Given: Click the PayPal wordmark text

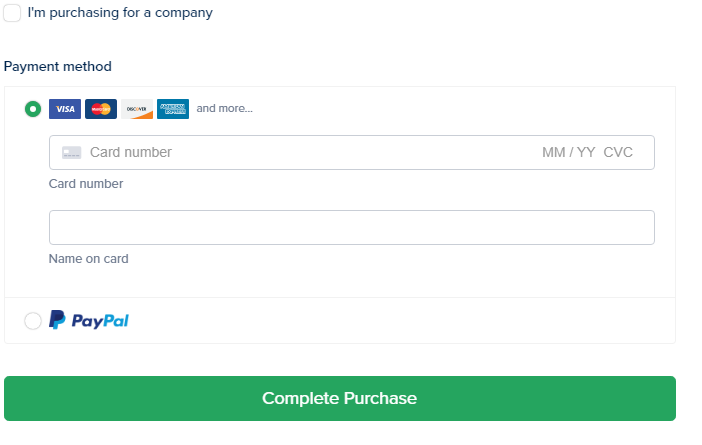Looking at the screenshot, I should pyautogui.click(x=100, y=321).
